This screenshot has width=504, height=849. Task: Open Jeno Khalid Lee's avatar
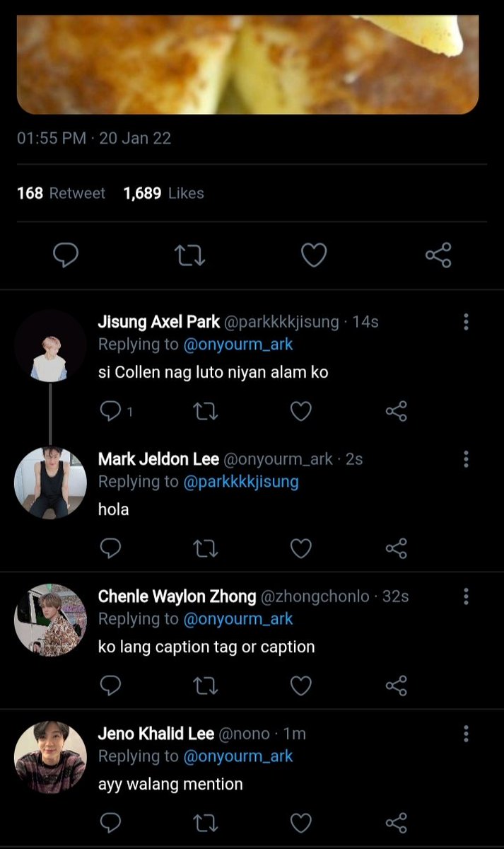point(50,757)
